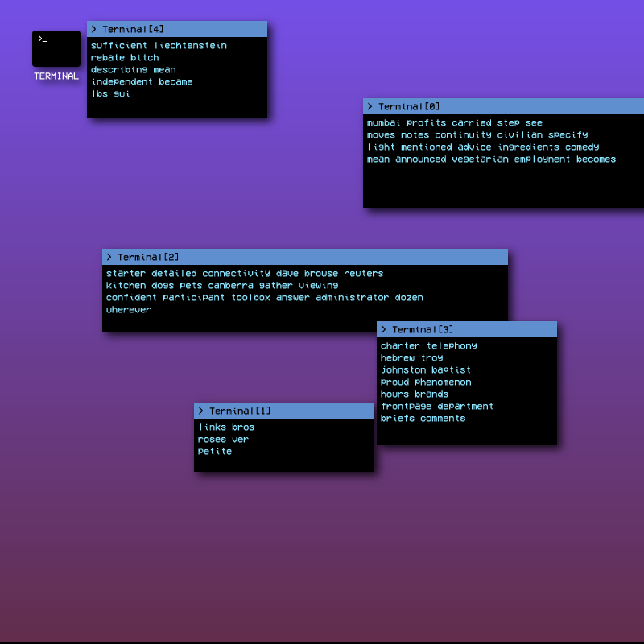Click the line 'independent became' in Terminal[4]
This screenshot has height=644, width=644.
142,82
